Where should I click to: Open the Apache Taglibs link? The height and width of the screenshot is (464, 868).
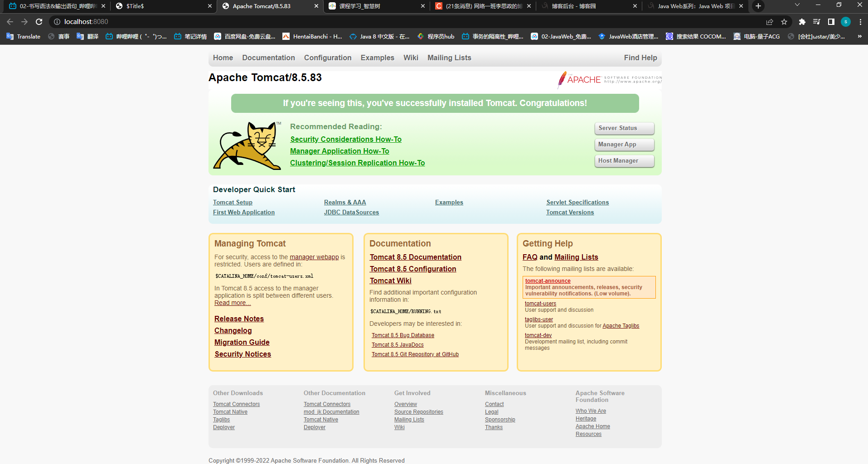click(x=621, y=326)
